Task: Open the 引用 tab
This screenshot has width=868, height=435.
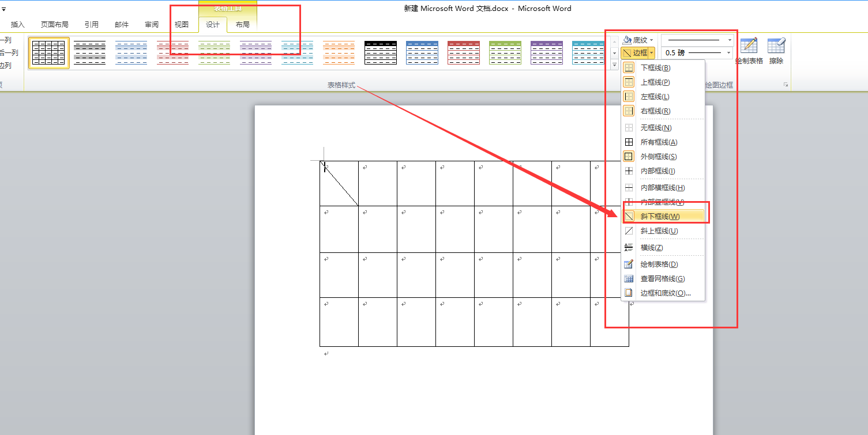Action: [91, 25]
